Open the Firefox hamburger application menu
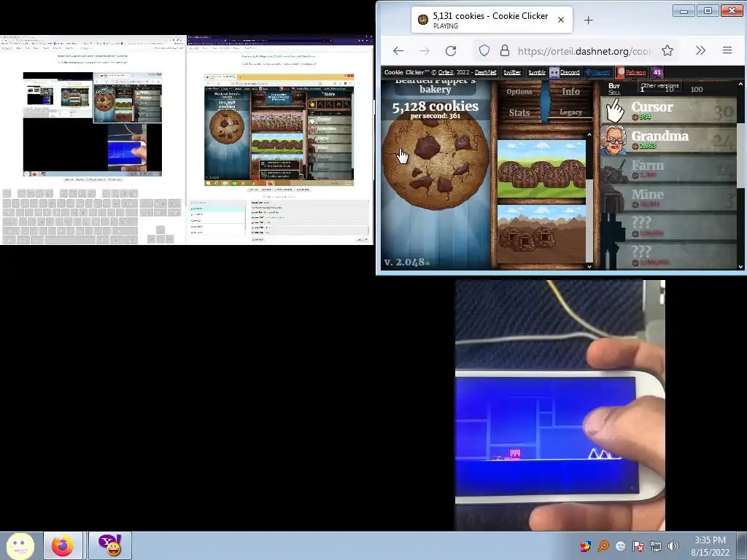Image resolution: width=747 pixels, height=560 pixels. pos(727,50)
